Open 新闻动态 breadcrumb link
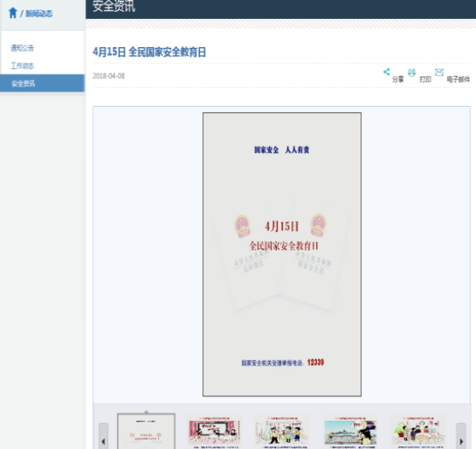476x449 pixels. [x=38, y=14]
